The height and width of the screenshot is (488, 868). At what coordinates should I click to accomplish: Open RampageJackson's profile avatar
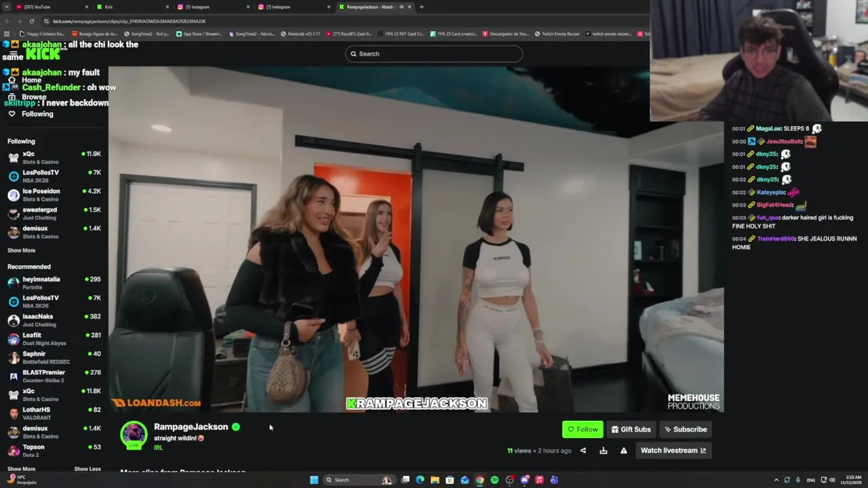pyautogui.click(x=134, y=435)
